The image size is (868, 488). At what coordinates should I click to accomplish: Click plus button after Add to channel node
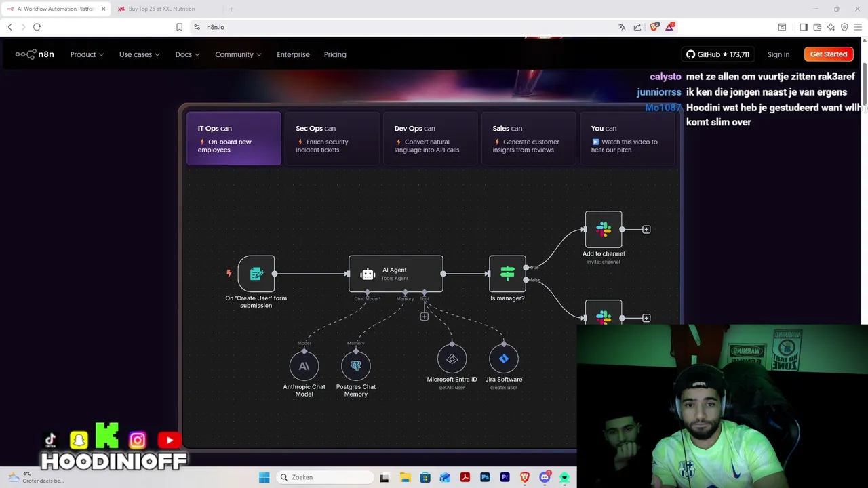[646, 230]
